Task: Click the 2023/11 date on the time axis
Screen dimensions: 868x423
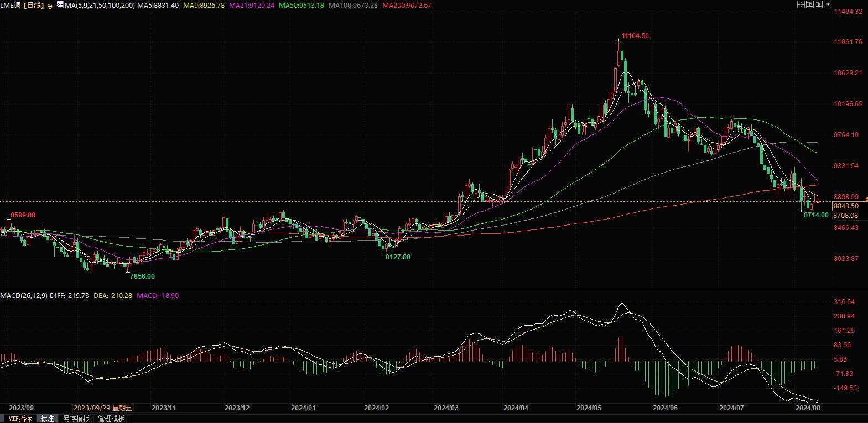Action: (164, 408)
